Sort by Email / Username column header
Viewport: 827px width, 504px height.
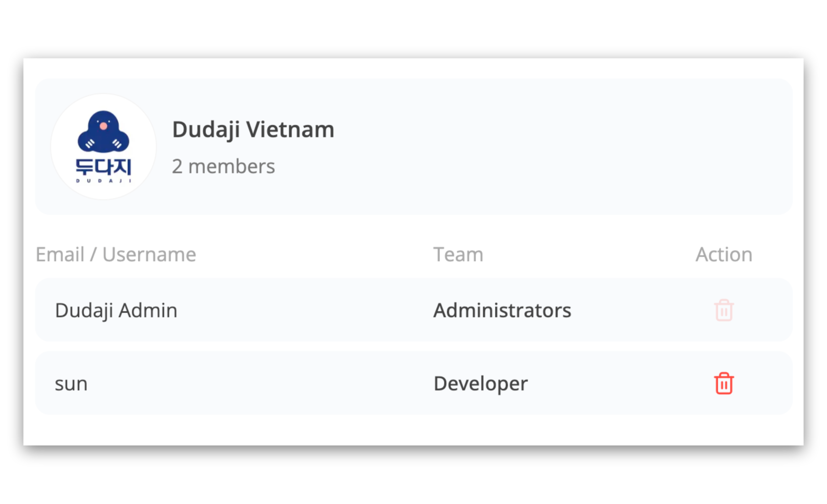point(116,255)
